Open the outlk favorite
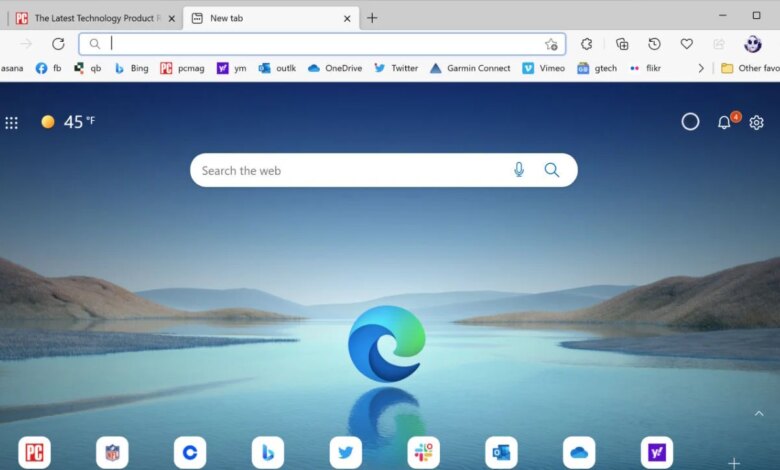780x470 pixels. click(x=277, y=69)
